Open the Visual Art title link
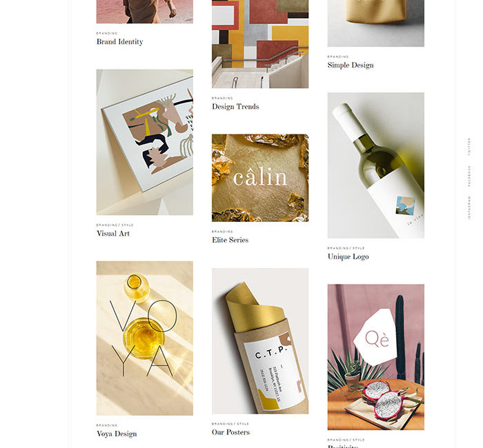Viewport: 483px width, 448px height. tap(113, 234)
